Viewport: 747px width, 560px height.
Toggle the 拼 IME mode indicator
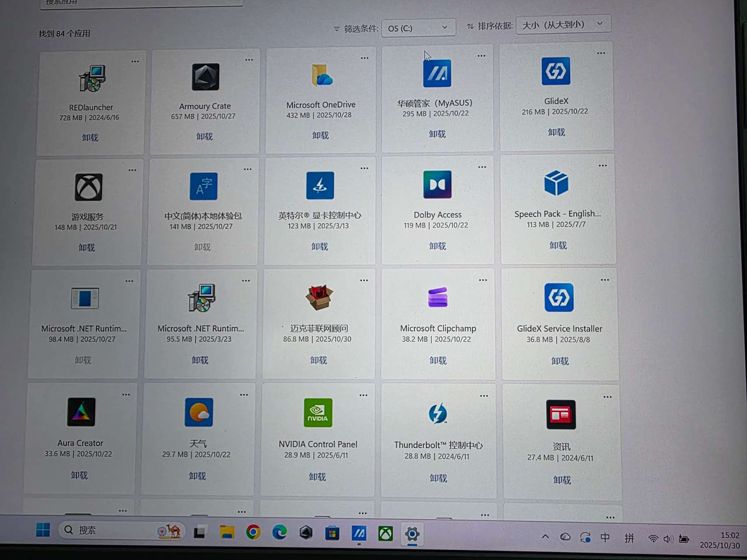629,538
